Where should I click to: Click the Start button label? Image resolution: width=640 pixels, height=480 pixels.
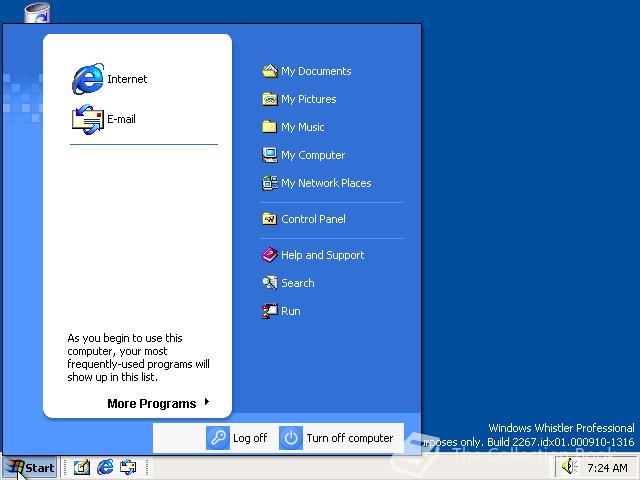point(40,468)
